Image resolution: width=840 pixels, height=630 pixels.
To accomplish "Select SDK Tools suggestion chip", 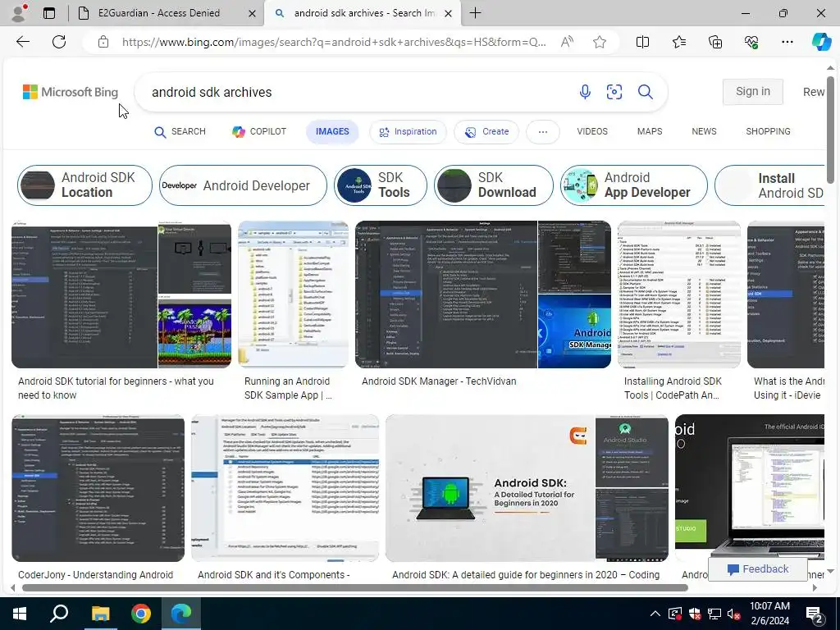I will 381,185.
